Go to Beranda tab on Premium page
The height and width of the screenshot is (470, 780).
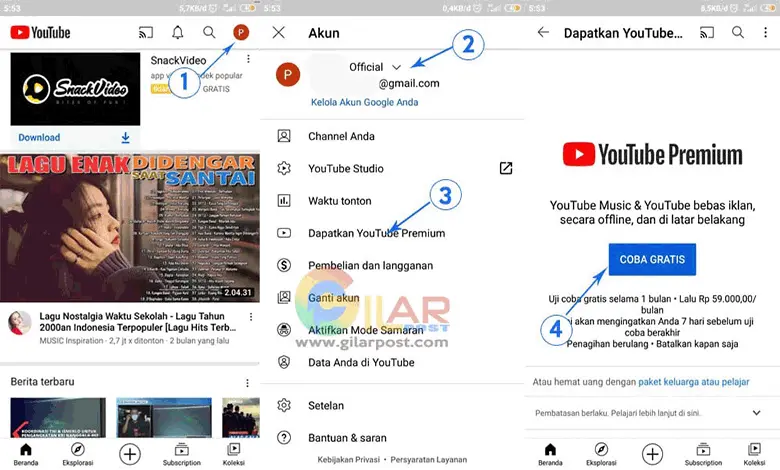(550, 455)
